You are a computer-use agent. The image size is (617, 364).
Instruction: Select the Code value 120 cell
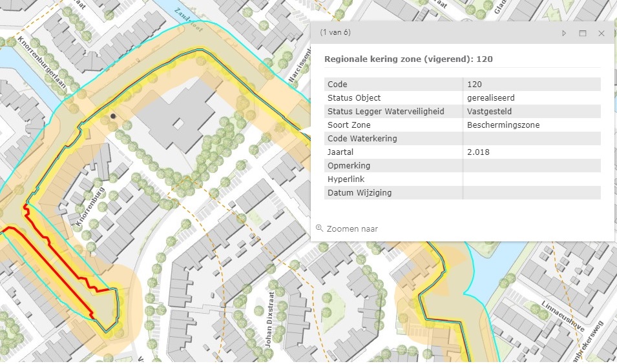(532, 84)
